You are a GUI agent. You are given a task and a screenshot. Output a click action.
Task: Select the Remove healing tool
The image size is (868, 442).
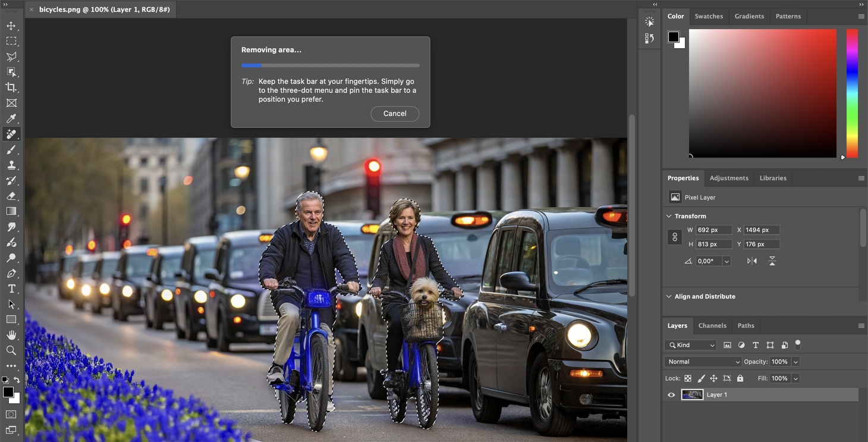[x=11, y=134]
